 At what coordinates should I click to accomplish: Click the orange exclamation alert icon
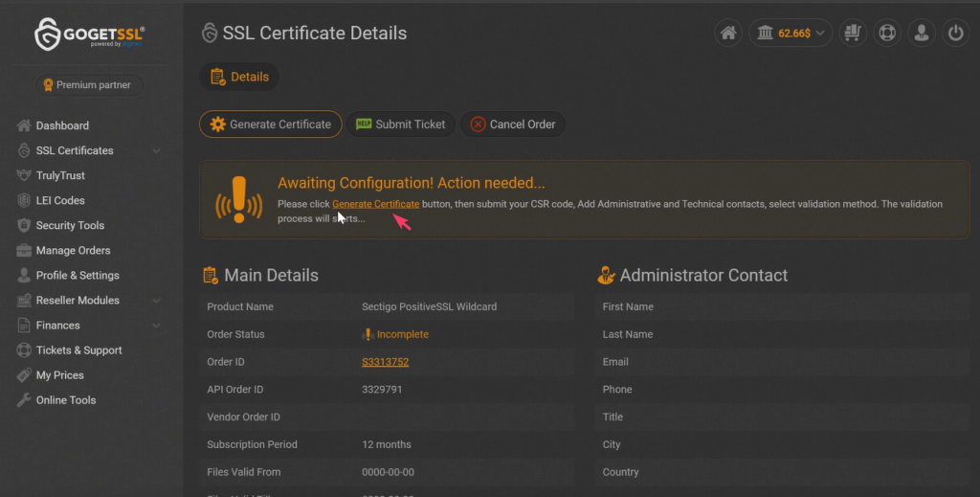tap(238, 200)
